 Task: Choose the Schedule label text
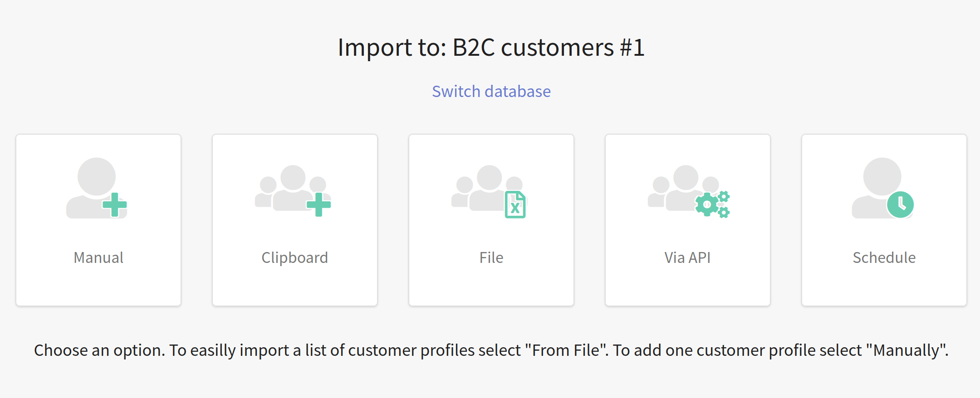(x=884, y=257)
